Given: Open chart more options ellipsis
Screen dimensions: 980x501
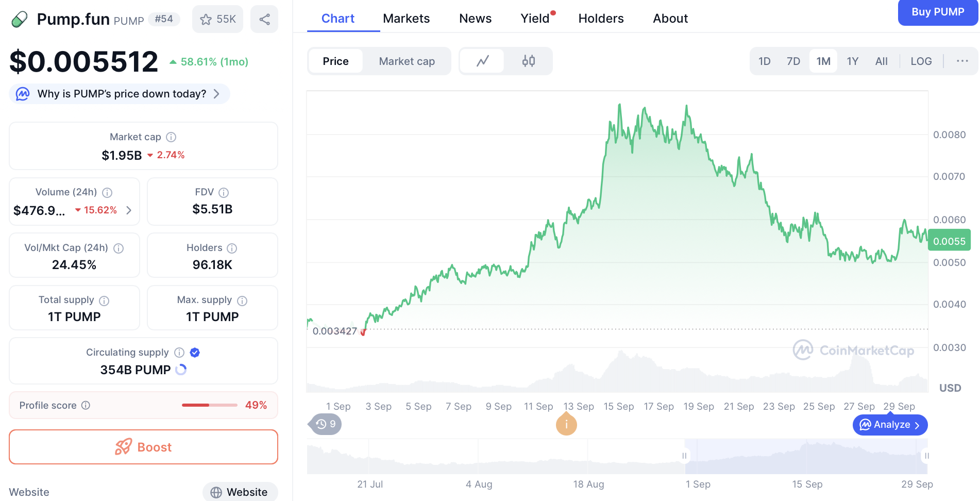Looking at the screenshot, I should click(x=962, y=61).
